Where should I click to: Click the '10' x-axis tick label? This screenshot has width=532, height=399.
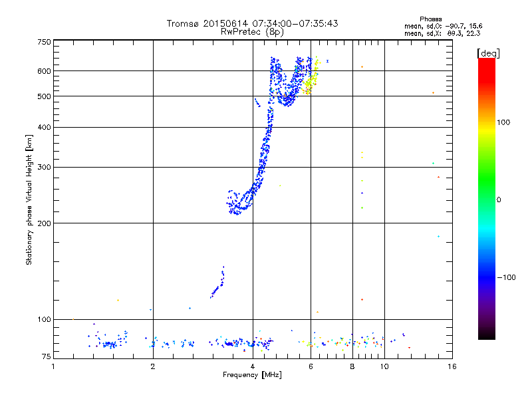(x=384, y=366)
